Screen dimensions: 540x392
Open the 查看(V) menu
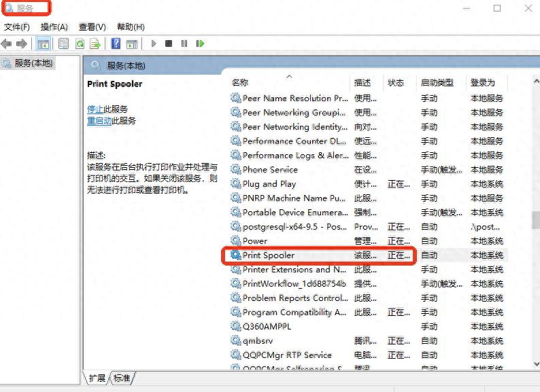click(92, 27)
